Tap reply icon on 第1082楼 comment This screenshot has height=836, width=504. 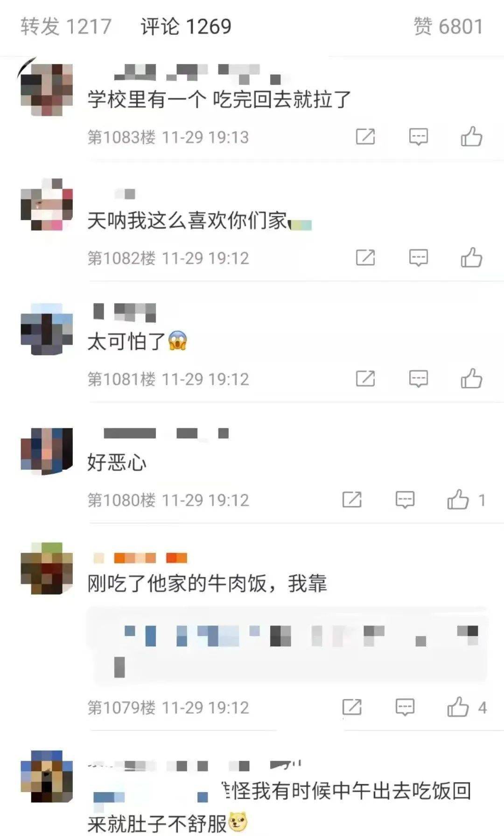(x=419, y=257)
